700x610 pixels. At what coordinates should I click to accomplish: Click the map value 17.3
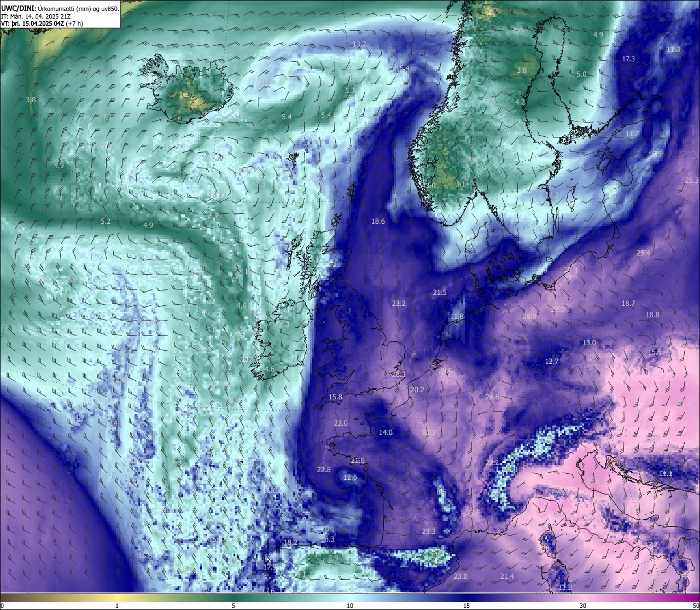point(628,59)
